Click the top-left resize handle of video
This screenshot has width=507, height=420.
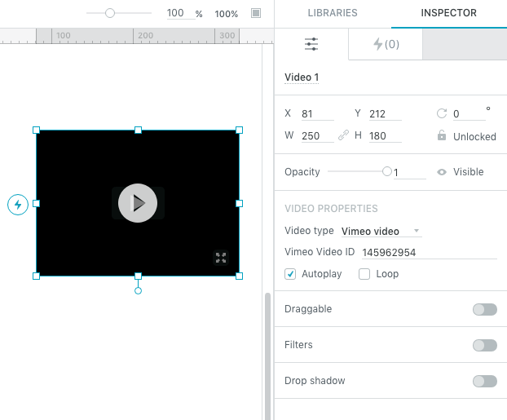pyautogui.click(x=36, y=130)
